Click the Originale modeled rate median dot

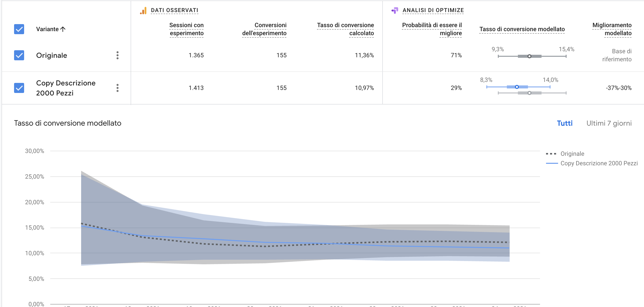tap(529, 56)
